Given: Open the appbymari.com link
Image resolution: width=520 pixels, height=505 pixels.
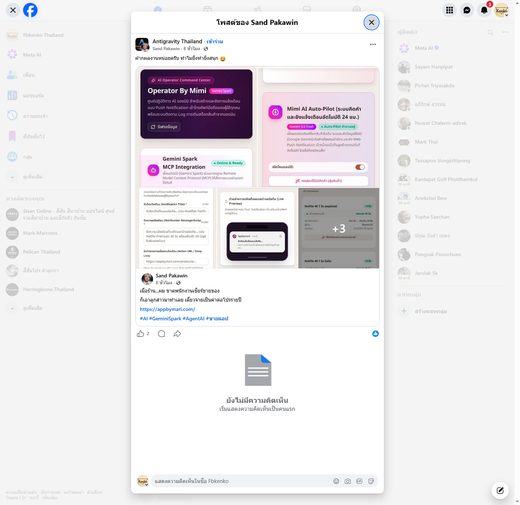Looking at the screenshot, I should [x=167, y=309].
